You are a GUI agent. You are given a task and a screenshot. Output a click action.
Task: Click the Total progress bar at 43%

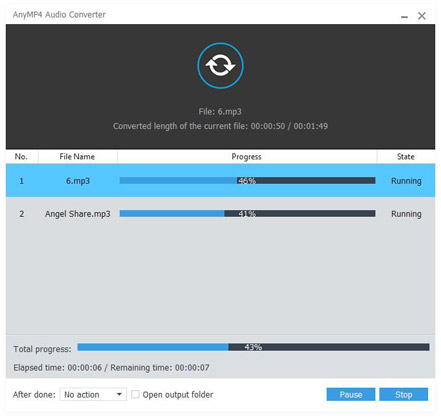point(253,347)
